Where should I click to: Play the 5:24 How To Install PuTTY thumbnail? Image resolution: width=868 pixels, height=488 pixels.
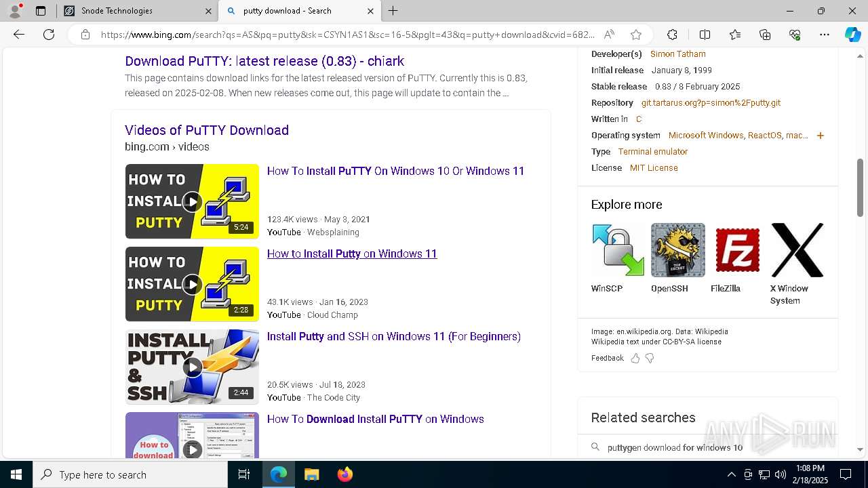tap(192, 201)
